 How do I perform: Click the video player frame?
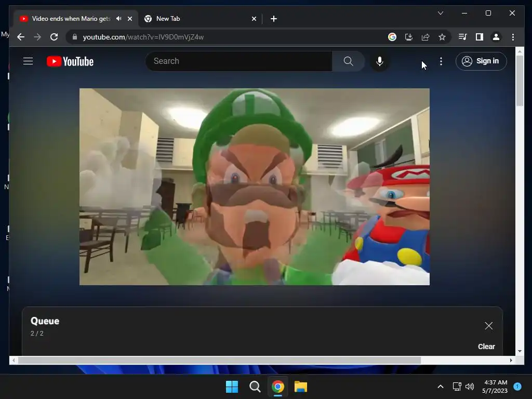point(255,187)
